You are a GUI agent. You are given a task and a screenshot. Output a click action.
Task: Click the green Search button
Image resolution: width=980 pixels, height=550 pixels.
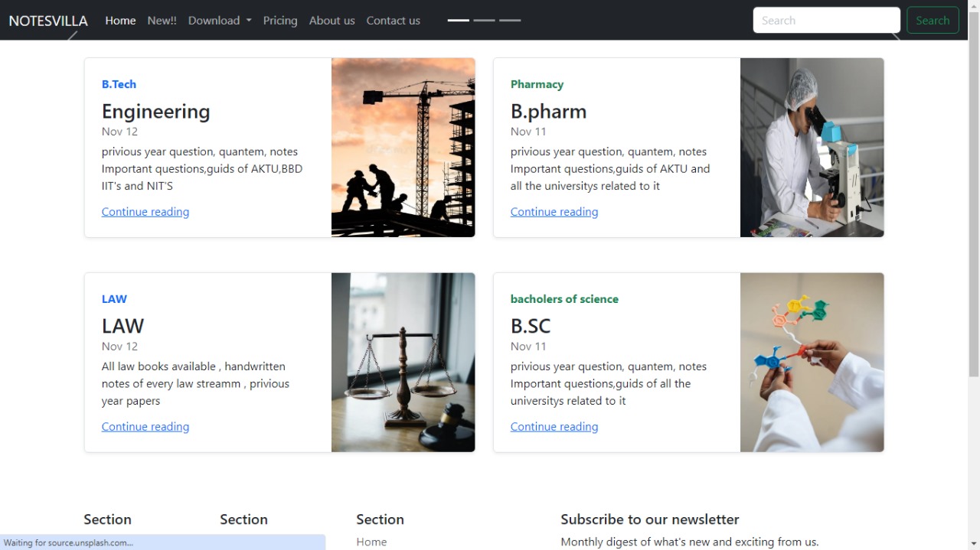tap(933, 21)
